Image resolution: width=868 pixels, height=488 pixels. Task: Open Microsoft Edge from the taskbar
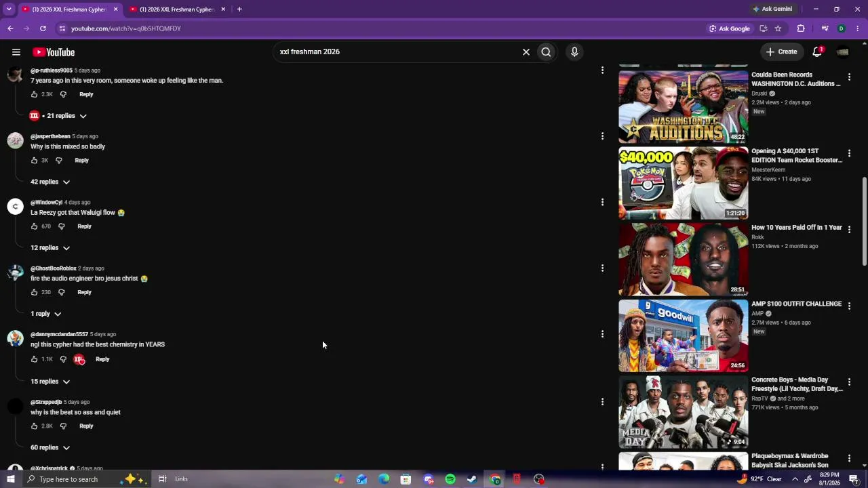click(384, 479)
